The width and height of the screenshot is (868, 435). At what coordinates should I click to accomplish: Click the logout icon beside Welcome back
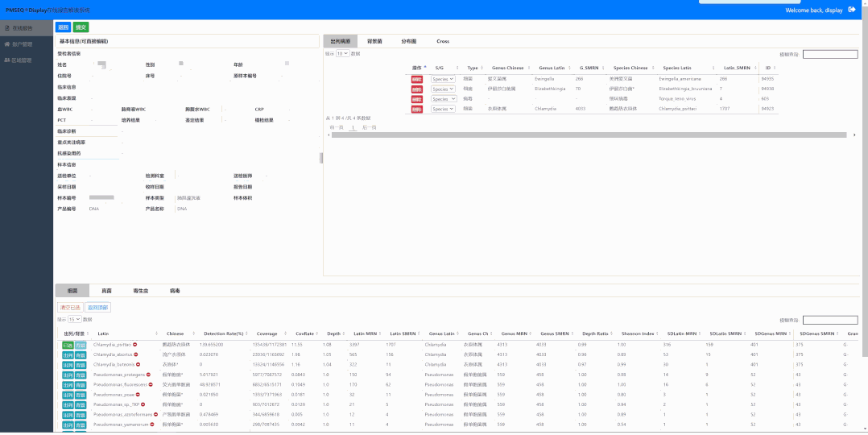(x=852, y=10)
